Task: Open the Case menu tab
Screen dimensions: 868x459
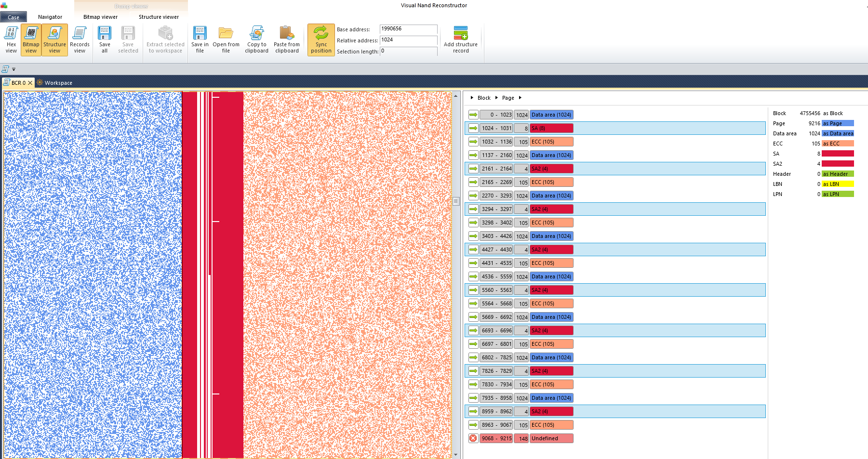Action: tap(13, 17)
